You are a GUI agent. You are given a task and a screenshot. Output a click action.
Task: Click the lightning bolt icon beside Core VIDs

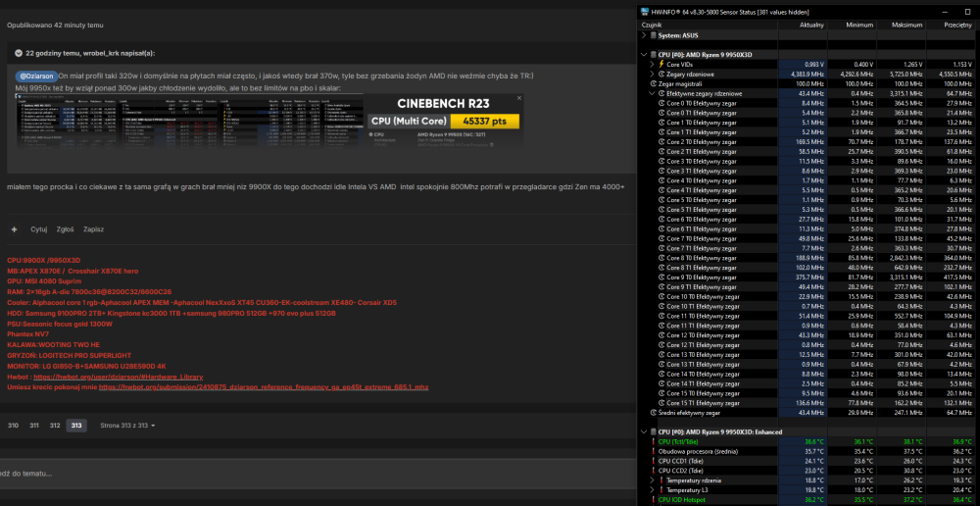pos(661,65)
